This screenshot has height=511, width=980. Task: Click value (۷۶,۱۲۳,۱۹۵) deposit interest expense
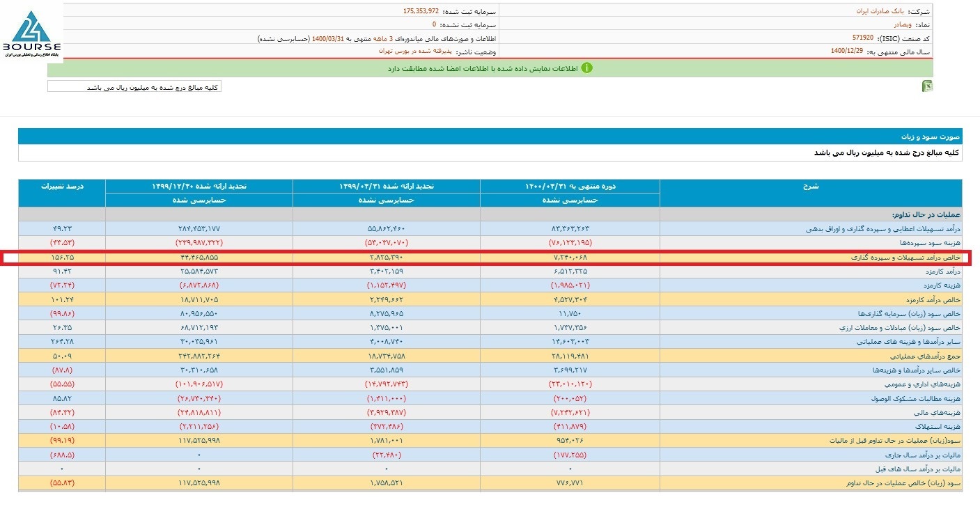(570, 243)
